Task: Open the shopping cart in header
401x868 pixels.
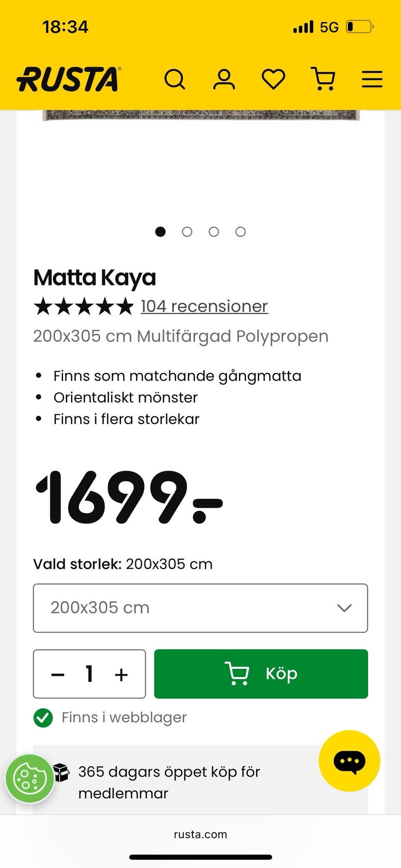Action: point(323,79)
